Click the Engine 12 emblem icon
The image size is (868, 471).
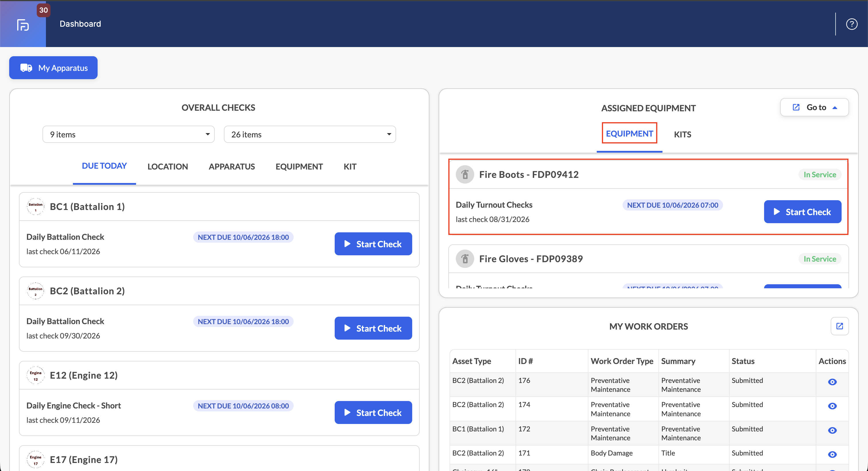click(x=35, y=375)
